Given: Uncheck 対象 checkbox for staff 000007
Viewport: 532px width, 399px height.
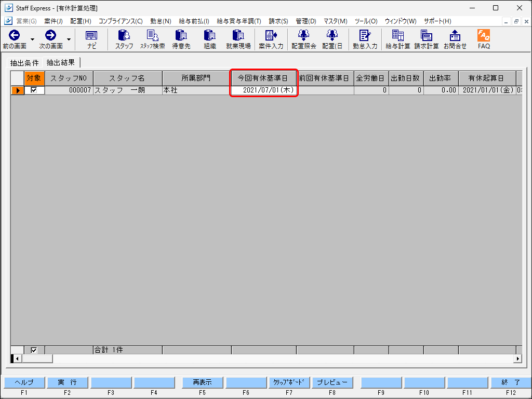Looking at the screenshot, I should pyautogui.click(x=34, y=90).
